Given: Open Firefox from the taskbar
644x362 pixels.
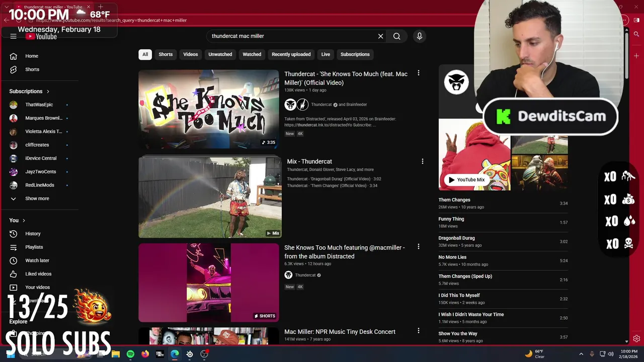Looking at the screenshot, I should coord(145,354).
